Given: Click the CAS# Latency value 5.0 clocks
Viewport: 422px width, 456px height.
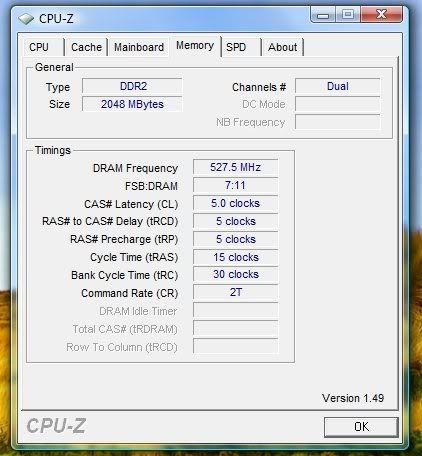Looking at the screenshot, I should (x=235, y=203).
